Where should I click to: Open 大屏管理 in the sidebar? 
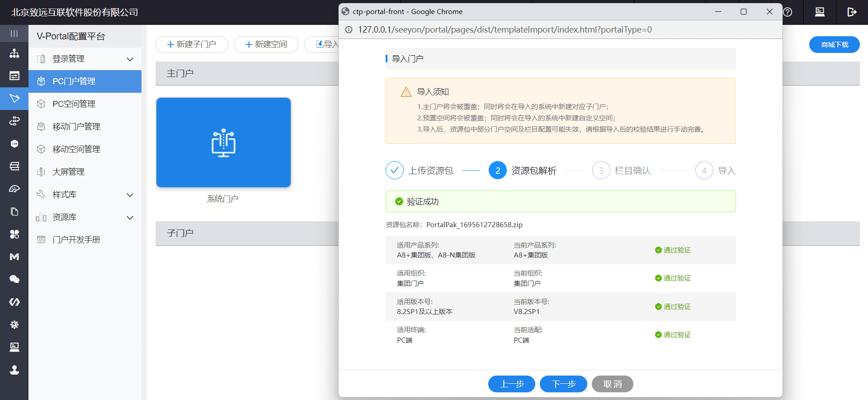(85, 172)
